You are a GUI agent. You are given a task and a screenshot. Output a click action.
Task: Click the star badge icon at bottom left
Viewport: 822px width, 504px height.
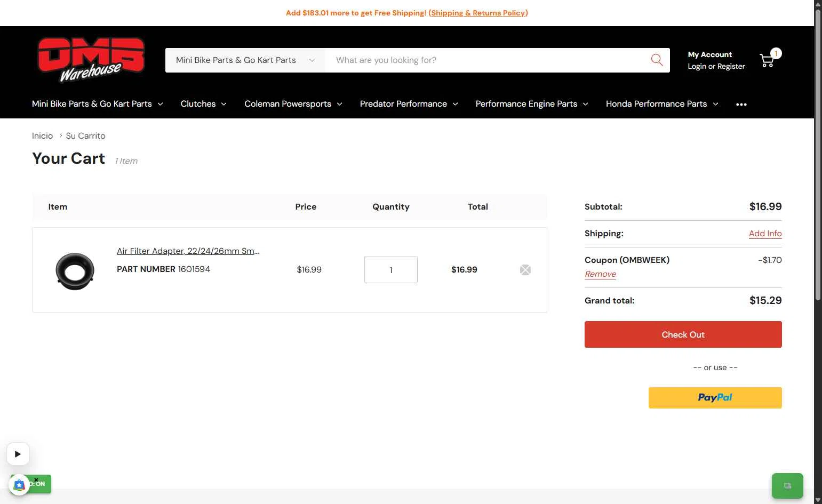19,485
